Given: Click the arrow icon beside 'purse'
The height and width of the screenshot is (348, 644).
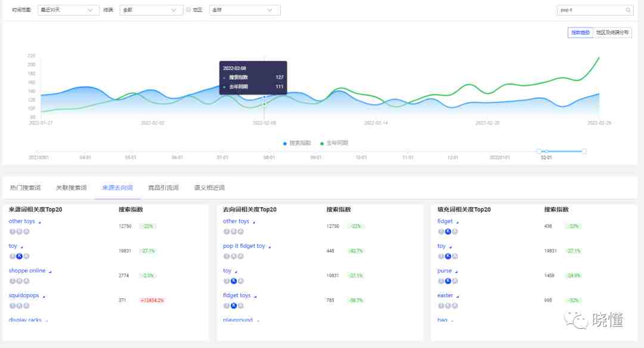Looking at the screenshot, I should click(456, 272).
